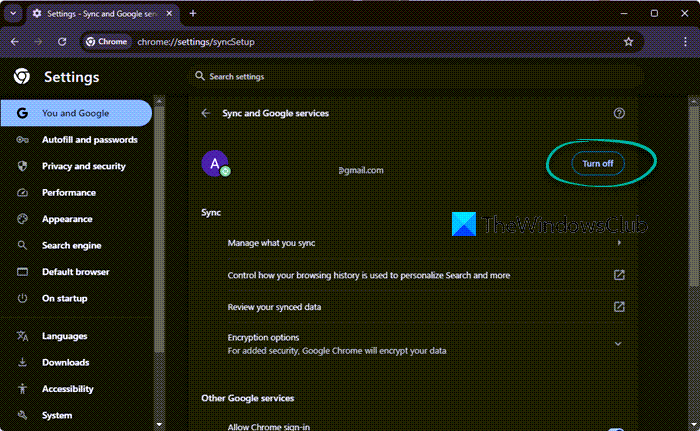This screenshot has width=700, height=431.
Task: Open the tab search dropdown arrow
Action: click(13, 13)
